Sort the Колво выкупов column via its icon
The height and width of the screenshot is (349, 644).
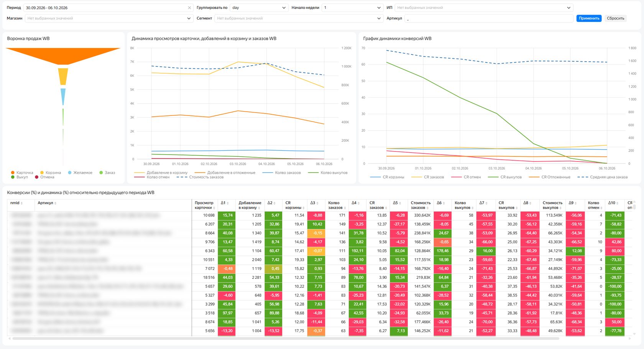click(473, 208)
